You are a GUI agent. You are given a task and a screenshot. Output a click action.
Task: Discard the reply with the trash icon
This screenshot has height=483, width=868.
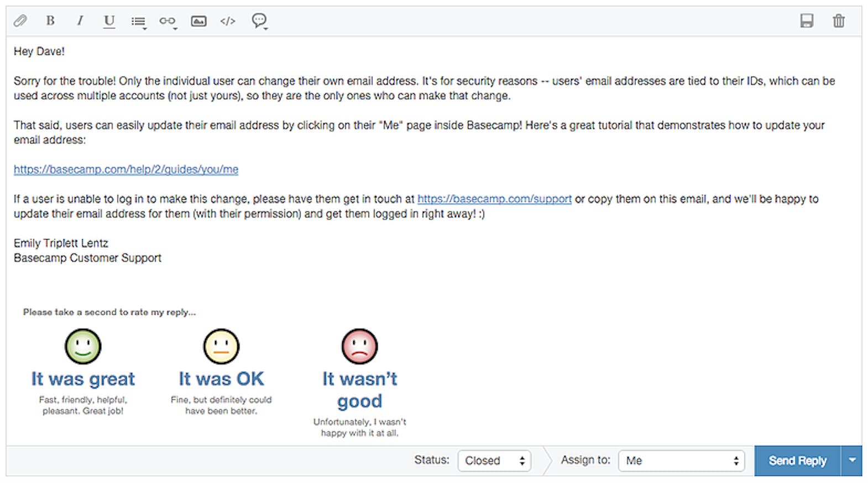point(839,21)
